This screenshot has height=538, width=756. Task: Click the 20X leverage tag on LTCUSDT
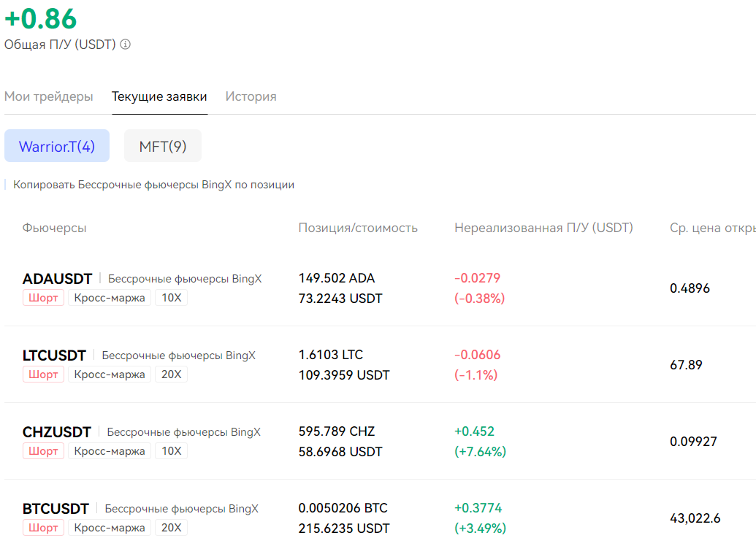click(x=171, y=374)
